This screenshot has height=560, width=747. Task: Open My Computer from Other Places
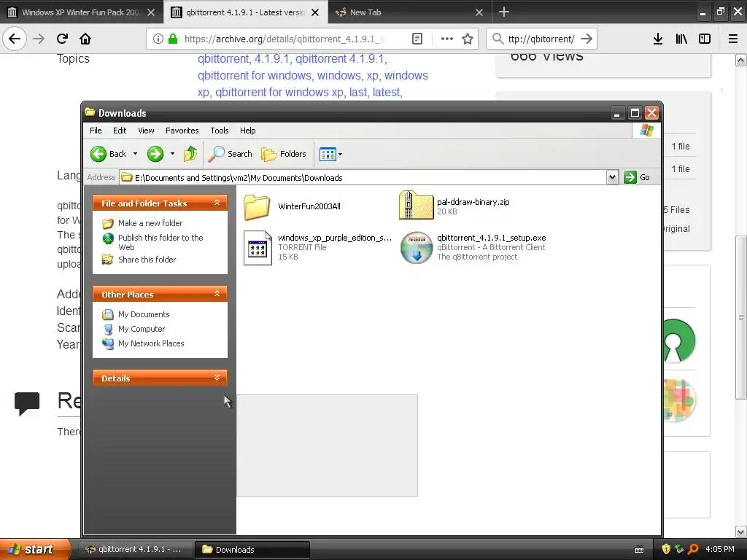coord(142,329)
